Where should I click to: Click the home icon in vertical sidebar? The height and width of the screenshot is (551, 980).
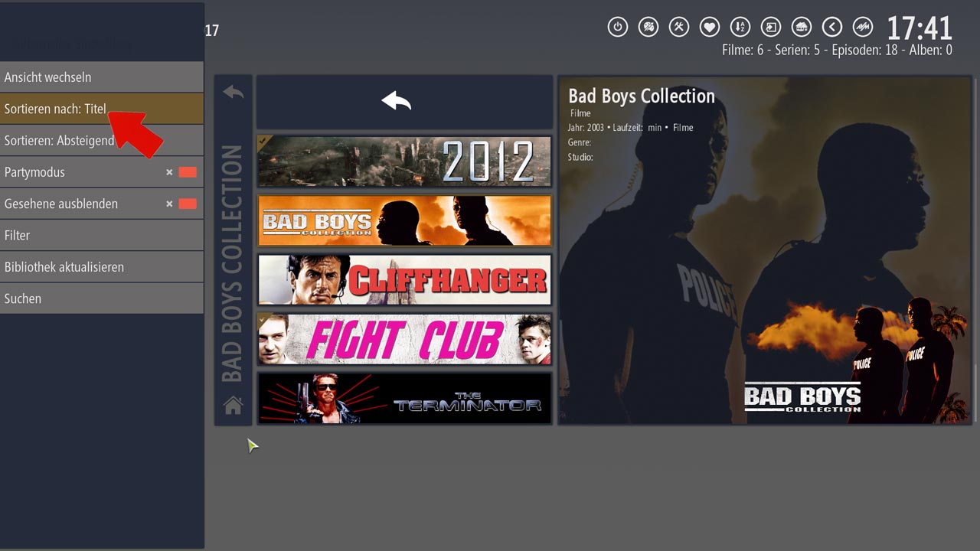tap(233, 405)
